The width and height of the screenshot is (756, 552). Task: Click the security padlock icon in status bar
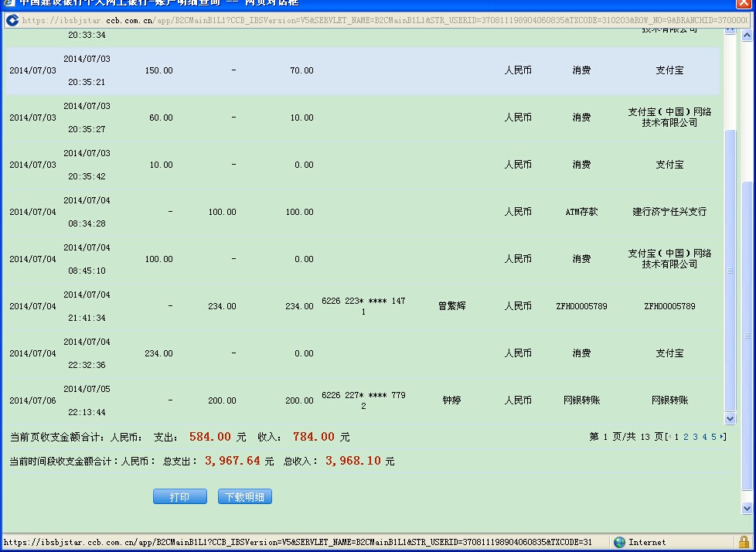(x=744, y=542)
